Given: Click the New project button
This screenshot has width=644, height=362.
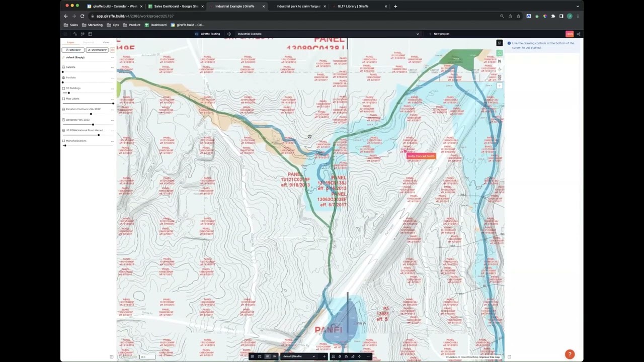Looking at the screenshot, I should 439,34.
